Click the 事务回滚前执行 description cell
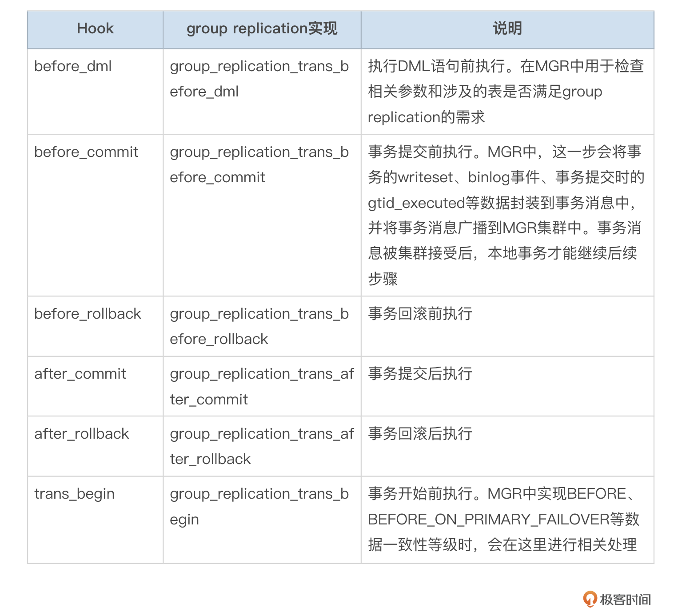 pos(420,314)
